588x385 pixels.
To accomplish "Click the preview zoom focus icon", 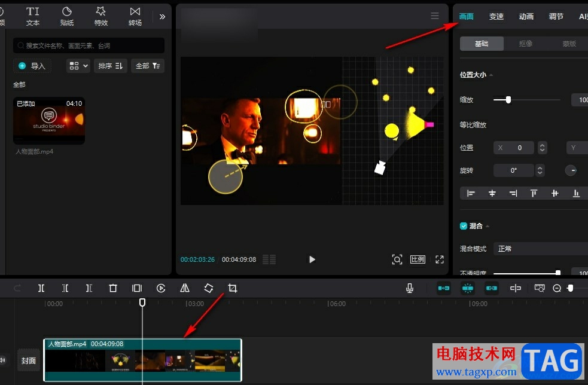I will click(397, 259).
